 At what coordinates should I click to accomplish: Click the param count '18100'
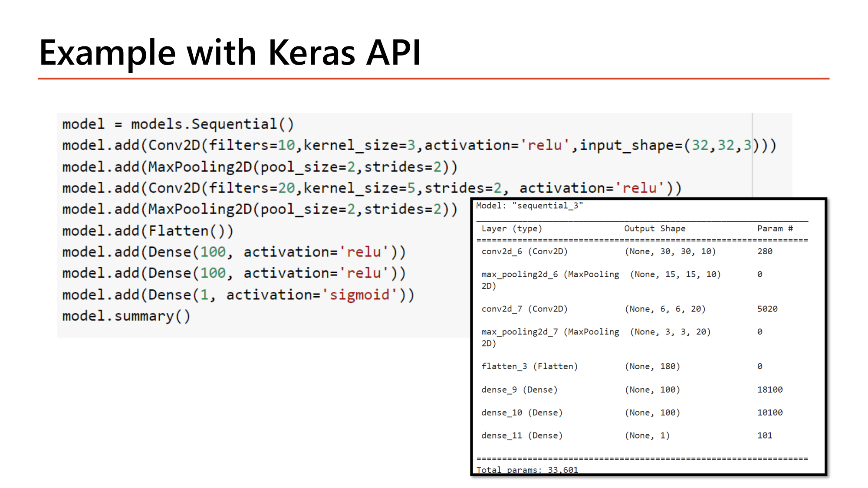click(770, 390)
